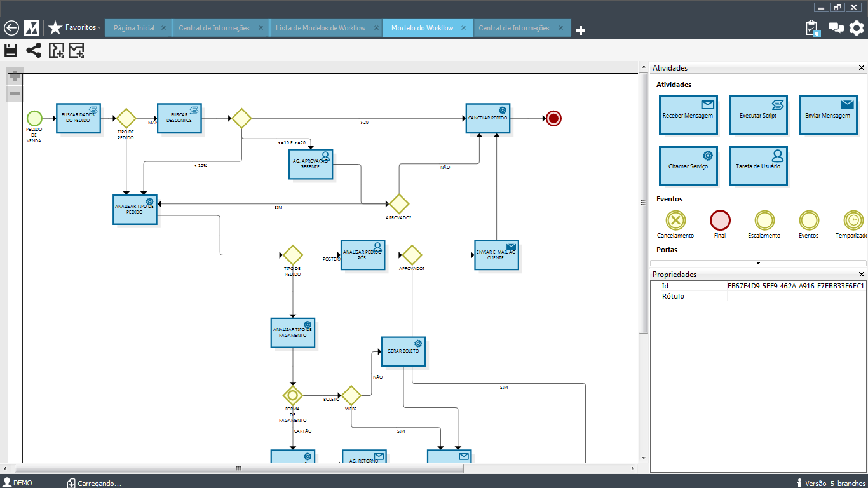
Task: Select the Tarefa de Usuário activity
Action: (x=758, y=166)
